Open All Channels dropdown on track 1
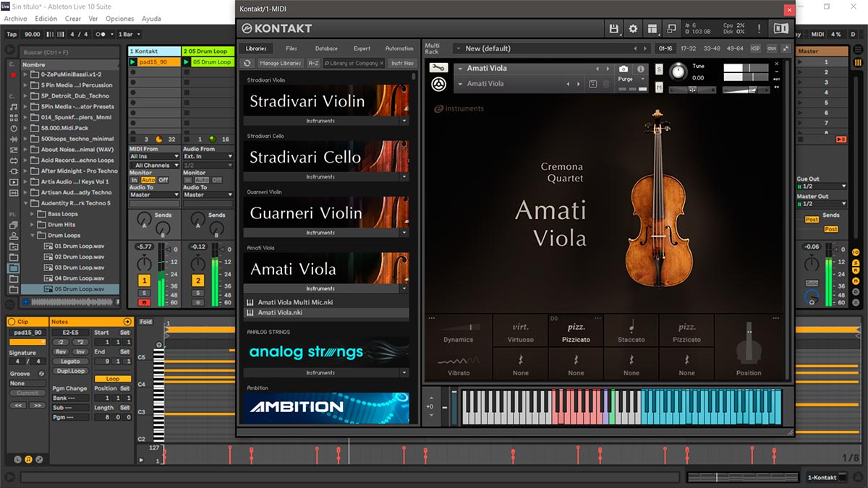868x488 pixels. coord(154,166)
